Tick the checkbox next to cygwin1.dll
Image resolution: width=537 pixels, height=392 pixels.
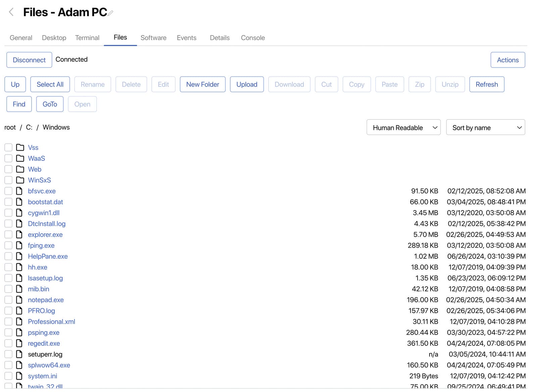coord(8,213)
